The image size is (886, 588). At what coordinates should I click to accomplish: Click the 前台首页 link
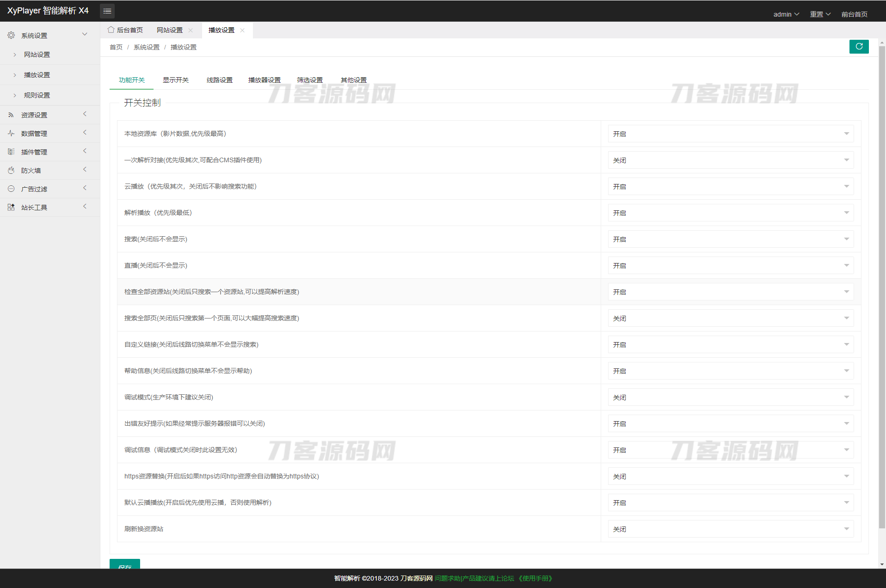pos(854,14)
